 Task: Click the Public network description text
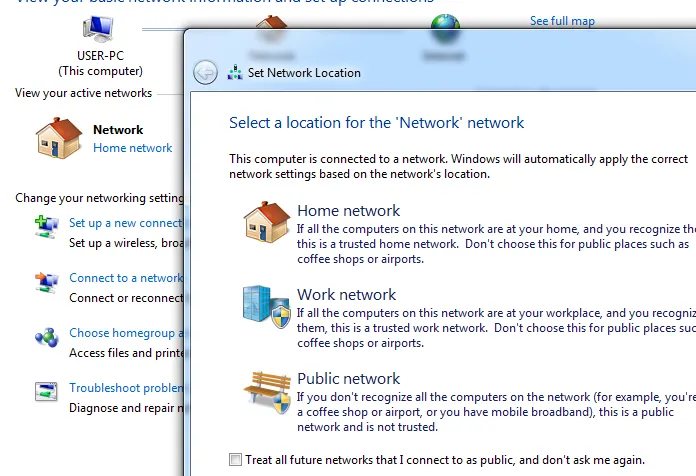pos(496,412)
